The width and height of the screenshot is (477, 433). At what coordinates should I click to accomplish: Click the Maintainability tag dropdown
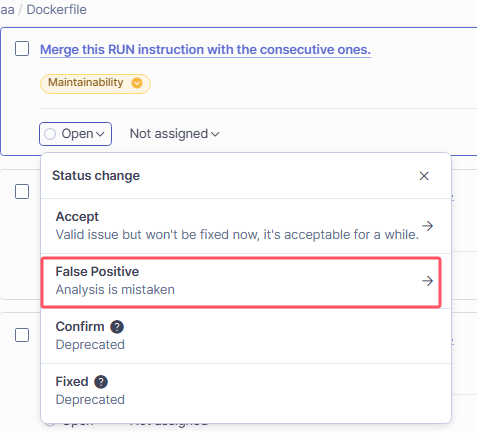[x=95, y=84]
